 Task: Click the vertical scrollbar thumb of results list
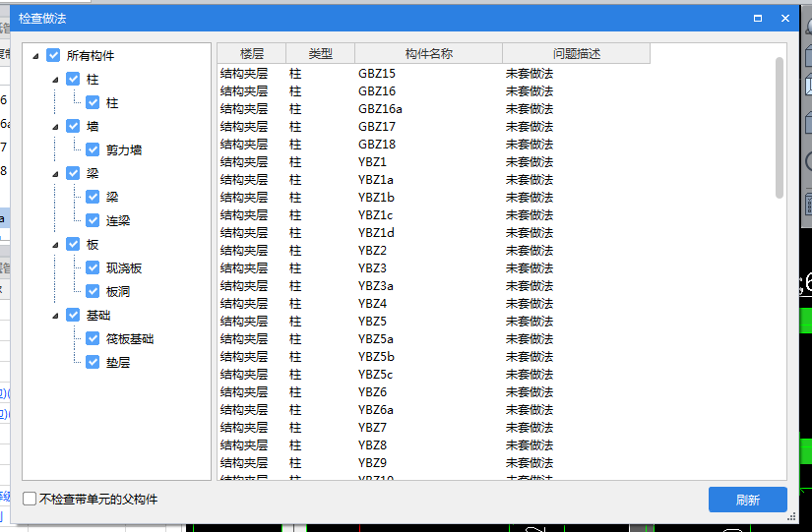click(x=780, y=127)
